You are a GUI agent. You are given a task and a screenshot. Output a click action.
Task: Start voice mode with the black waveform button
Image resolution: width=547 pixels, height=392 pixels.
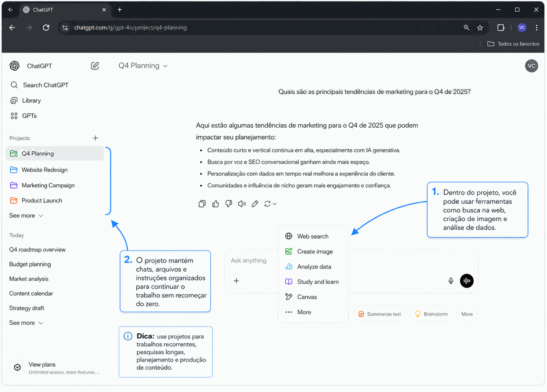pos(467,281)
